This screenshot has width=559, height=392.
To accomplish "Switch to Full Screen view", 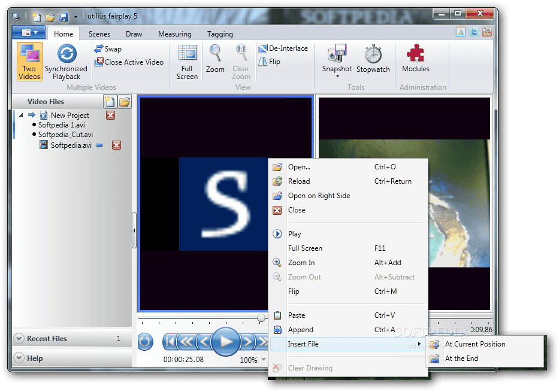I will 187,62.
